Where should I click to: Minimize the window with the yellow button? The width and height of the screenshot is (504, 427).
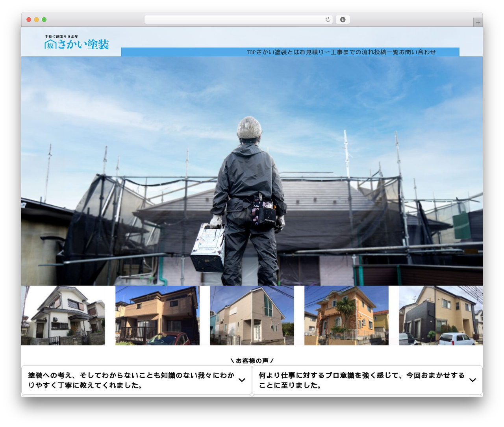(x=36, y=20)
